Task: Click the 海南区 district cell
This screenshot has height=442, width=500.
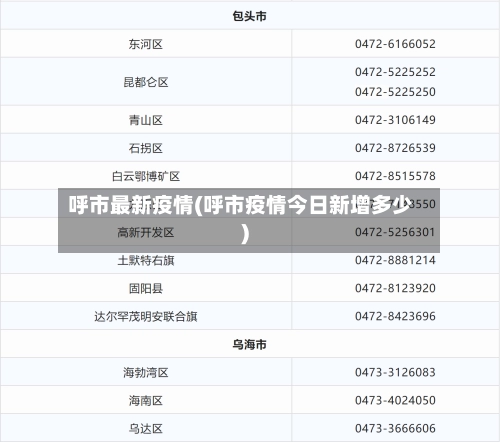Action: pos(146,400)
